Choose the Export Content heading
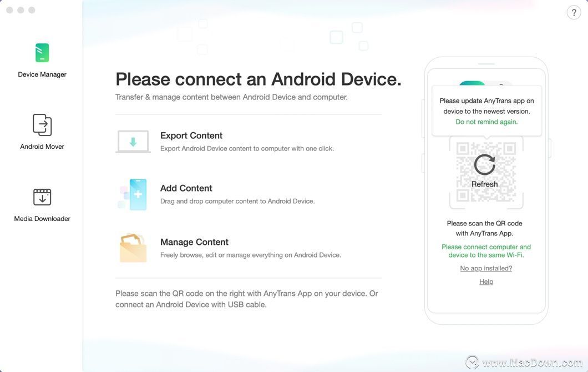Screen dimensions: 588x372 point(191,135)
